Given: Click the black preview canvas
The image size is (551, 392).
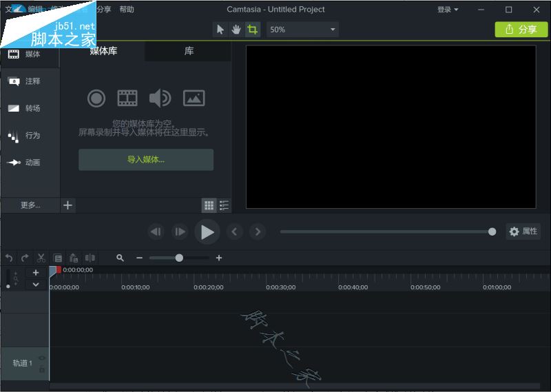Looking at the screenshot, I should [391, 127].
